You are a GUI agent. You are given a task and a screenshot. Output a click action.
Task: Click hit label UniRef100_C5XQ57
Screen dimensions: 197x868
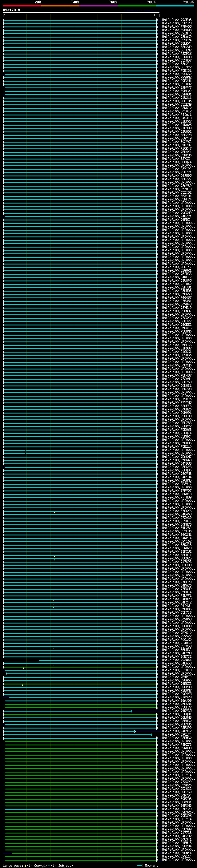coord(176,60)
